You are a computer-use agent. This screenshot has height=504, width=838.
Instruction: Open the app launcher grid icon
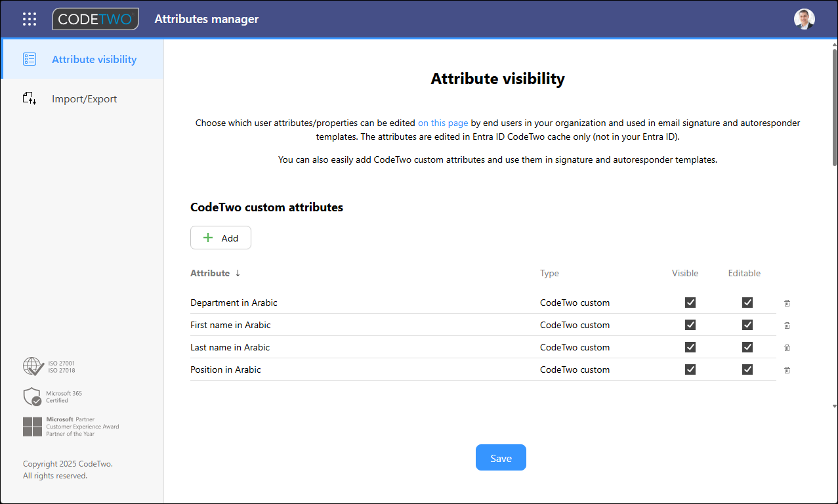click(30, 19)
